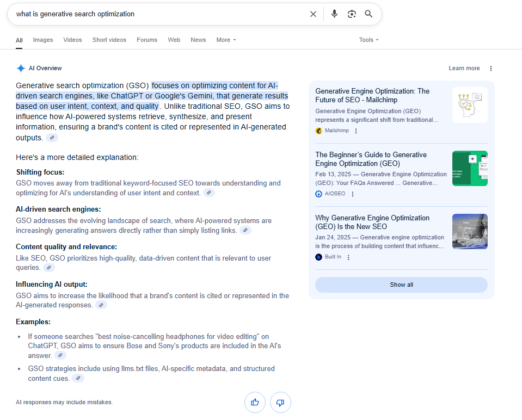Click the Mailchimp article snippet text
The width and height of the screenshot is (522, 420).
tap(377, 115)
